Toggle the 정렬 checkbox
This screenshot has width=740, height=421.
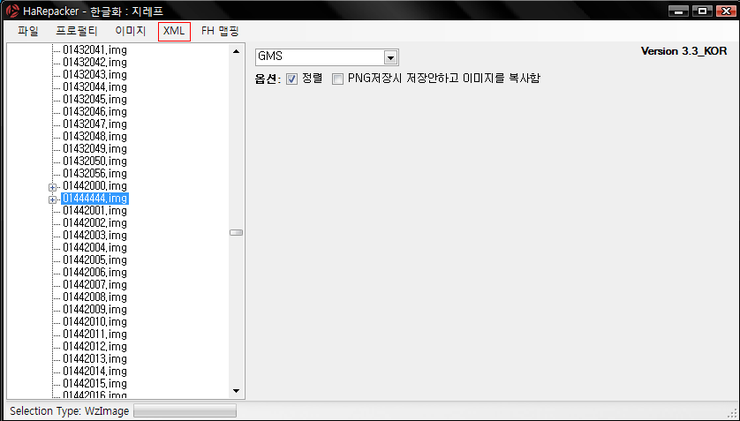click(292, 79)
